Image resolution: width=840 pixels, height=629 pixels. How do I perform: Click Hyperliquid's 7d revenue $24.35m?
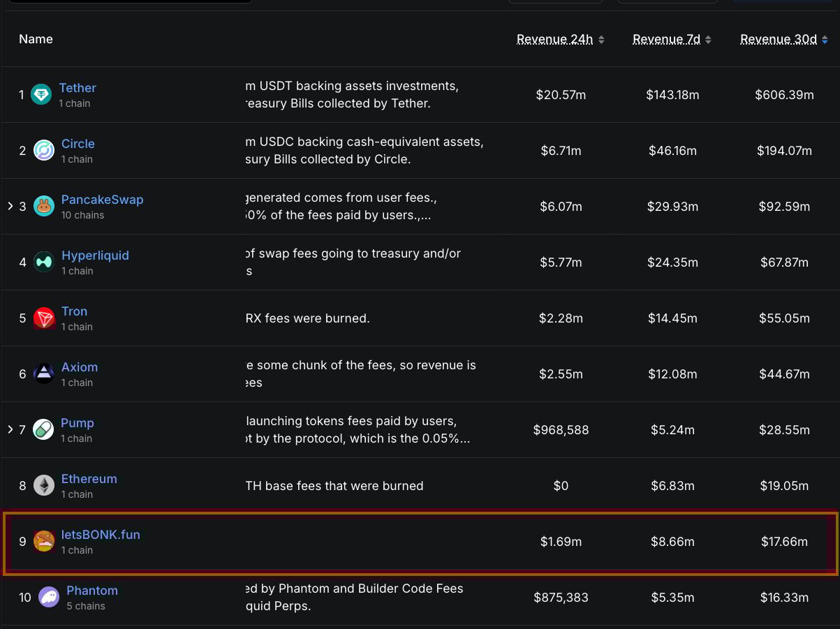[x=672, y=262]
